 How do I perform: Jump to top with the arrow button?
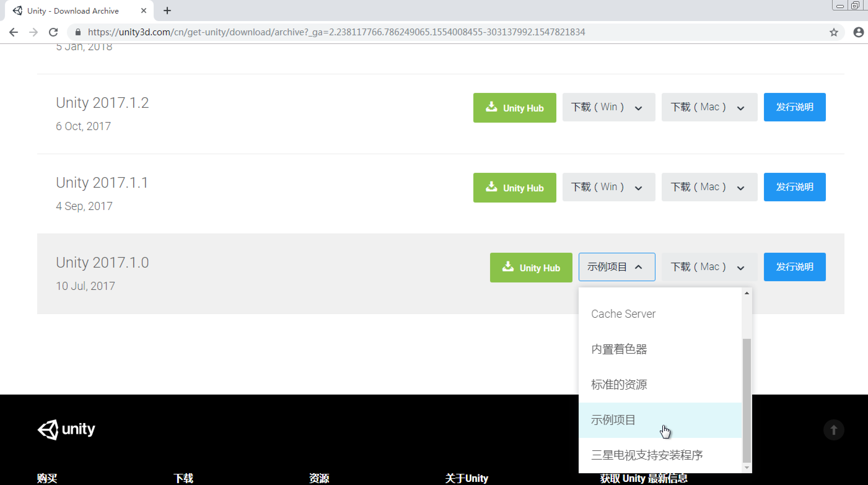[834, 430]
